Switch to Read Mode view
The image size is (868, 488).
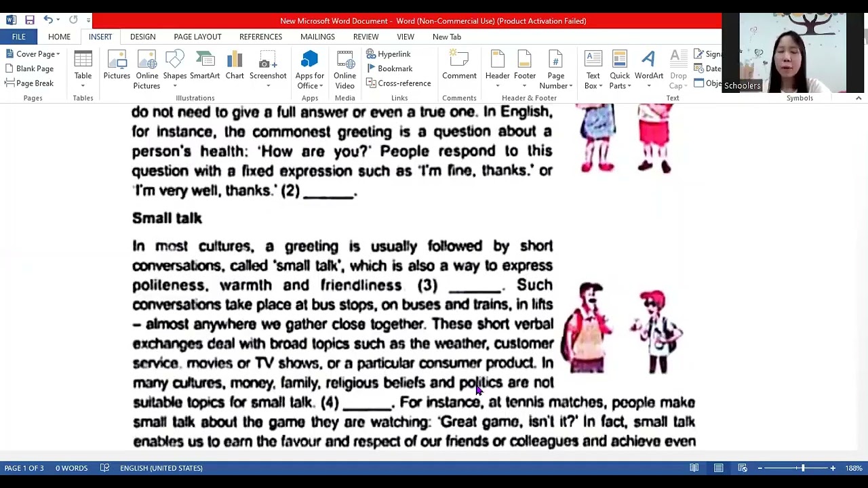(694, 468)
